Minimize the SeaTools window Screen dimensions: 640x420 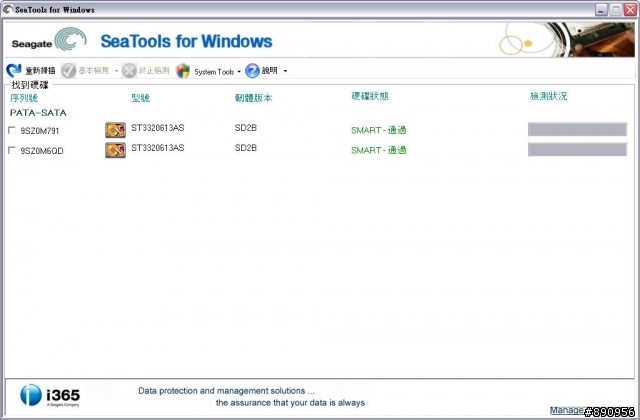click(601, 10)
